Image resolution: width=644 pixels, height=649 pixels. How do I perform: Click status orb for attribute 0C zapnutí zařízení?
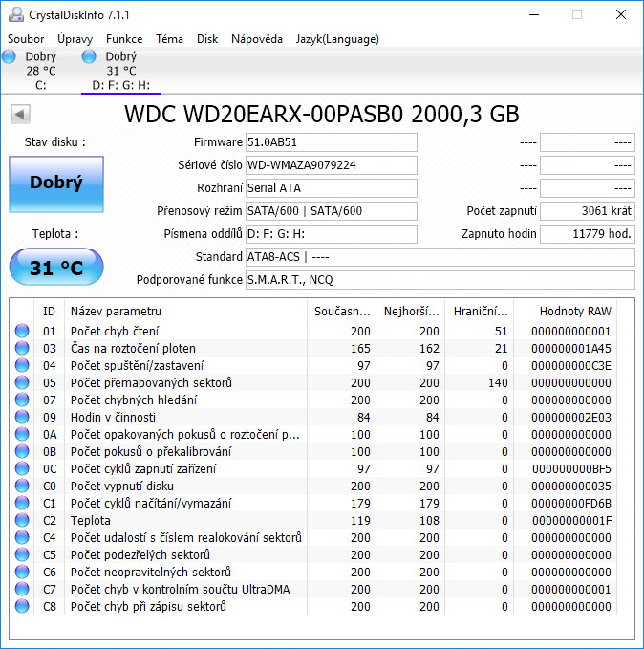point(22,468)
